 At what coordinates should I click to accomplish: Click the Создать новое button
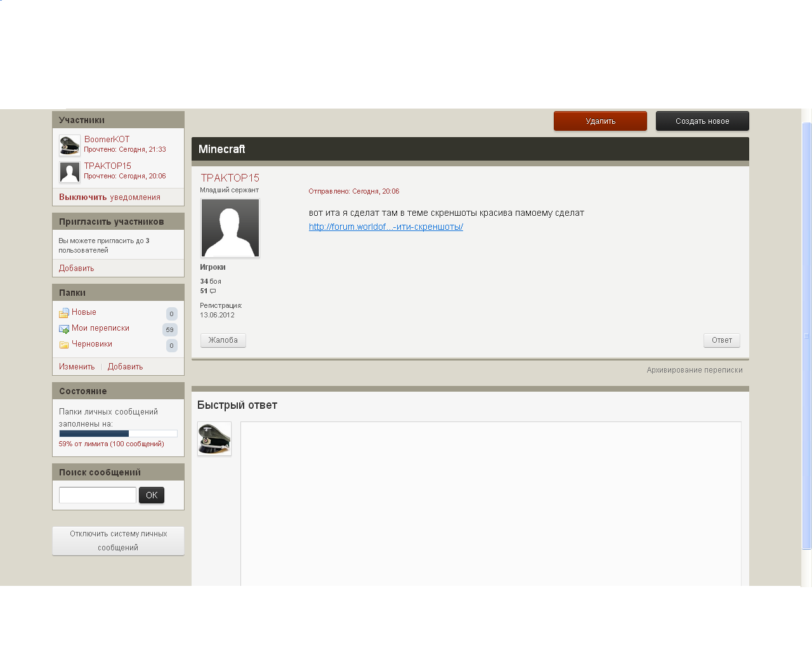click(x=702, y=121)
